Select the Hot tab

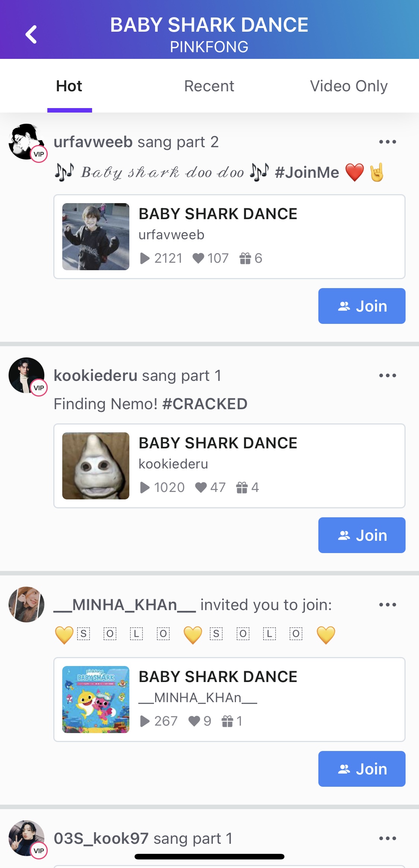coord(69,86)
